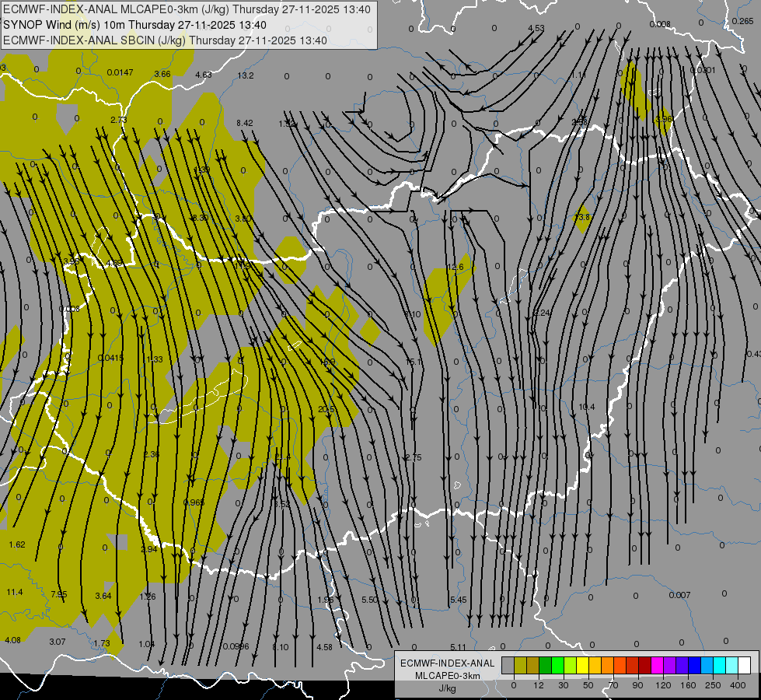This screenshot has height=700, width=761.
Task: Click the map value 5.45
Action: pyautogui.click(x=458, y=600)
